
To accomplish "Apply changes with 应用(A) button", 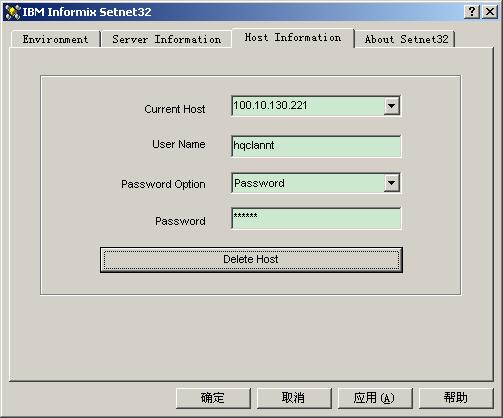I will (x=375, y=398).
